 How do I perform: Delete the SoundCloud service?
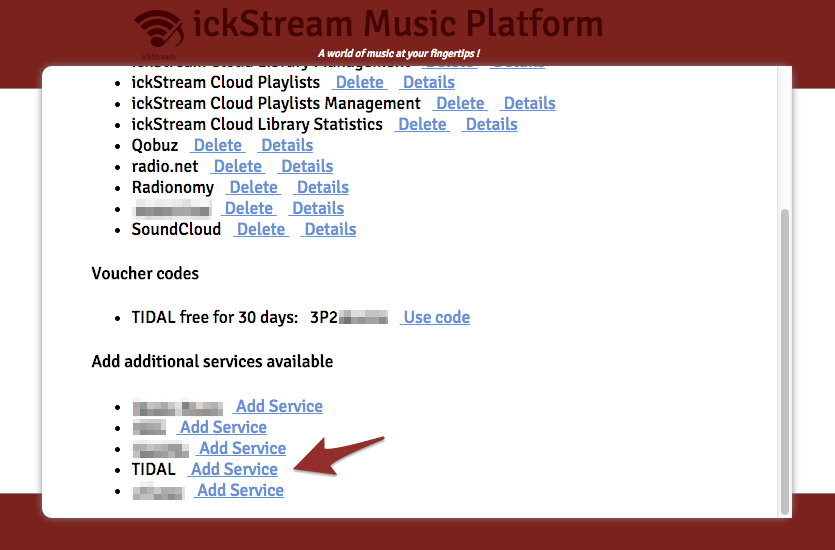point(261,229)
